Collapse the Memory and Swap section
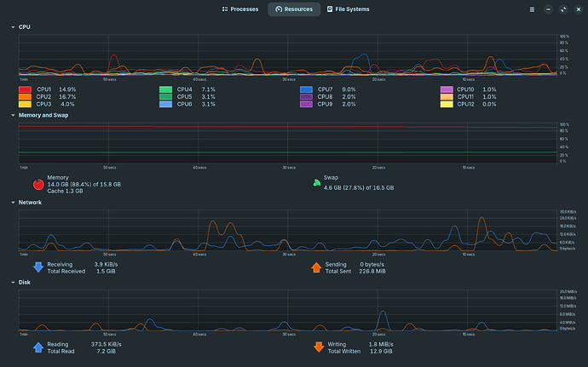This screenshot has width=588, height=367. [13, 115]
